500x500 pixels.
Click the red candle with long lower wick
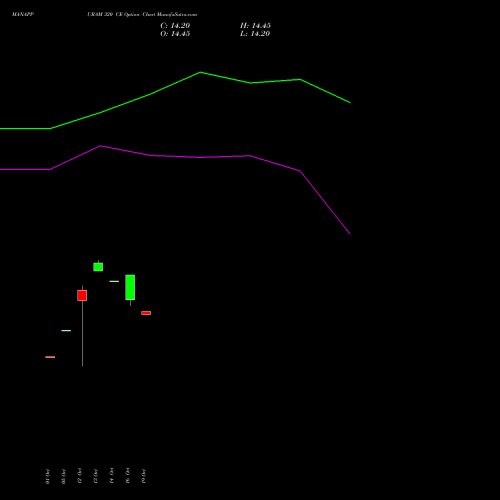(82, 295)
